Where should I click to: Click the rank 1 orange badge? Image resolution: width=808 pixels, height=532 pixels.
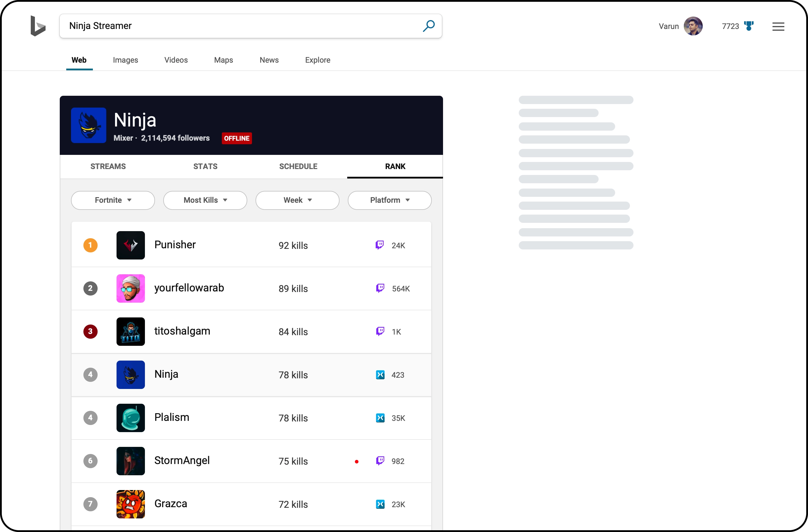pos(90,245)
